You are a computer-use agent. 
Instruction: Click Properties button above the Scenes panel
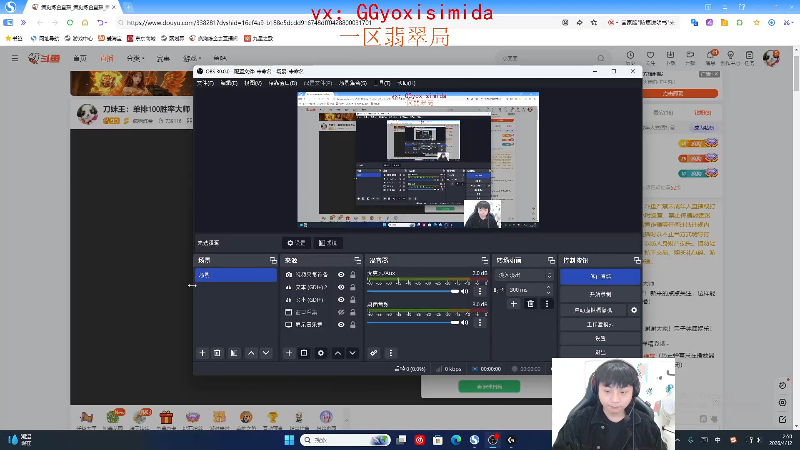pos(296,243)
